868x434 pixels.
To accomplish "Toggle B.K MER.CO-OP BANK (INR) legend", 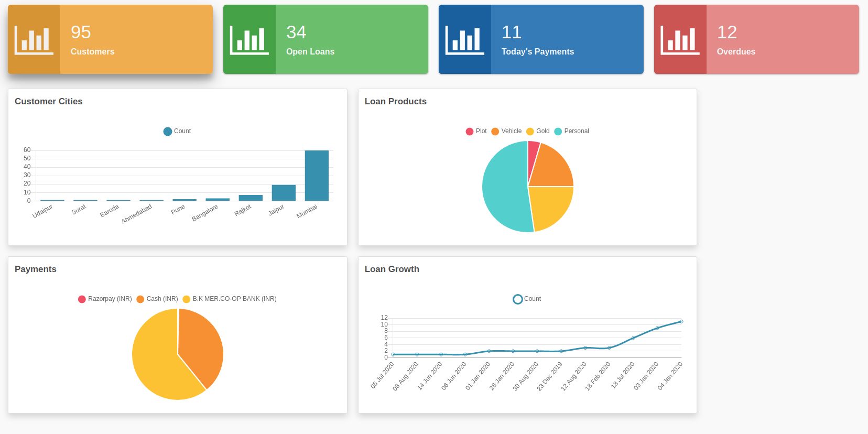I will [230, 299].
